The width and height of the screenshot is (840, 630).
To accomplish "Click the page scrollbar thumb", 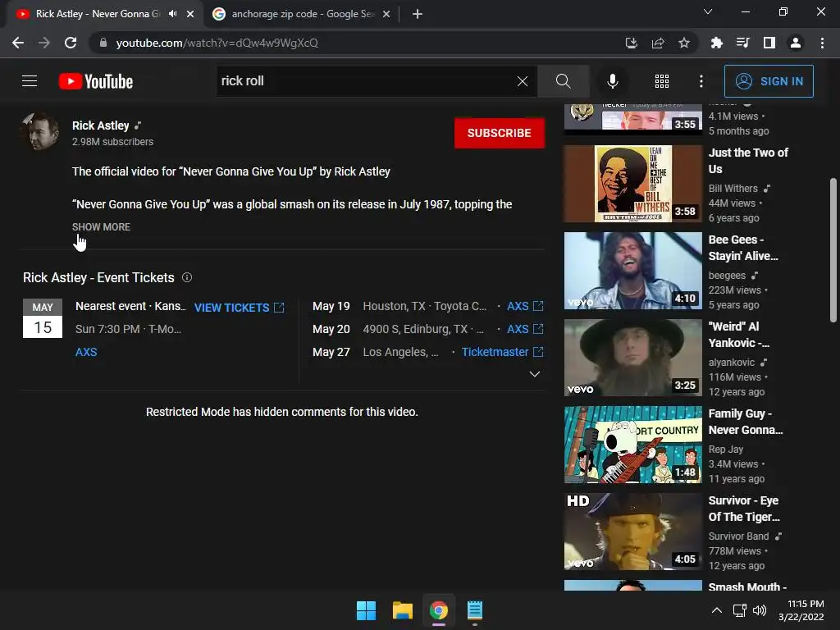I will point(833,250).
